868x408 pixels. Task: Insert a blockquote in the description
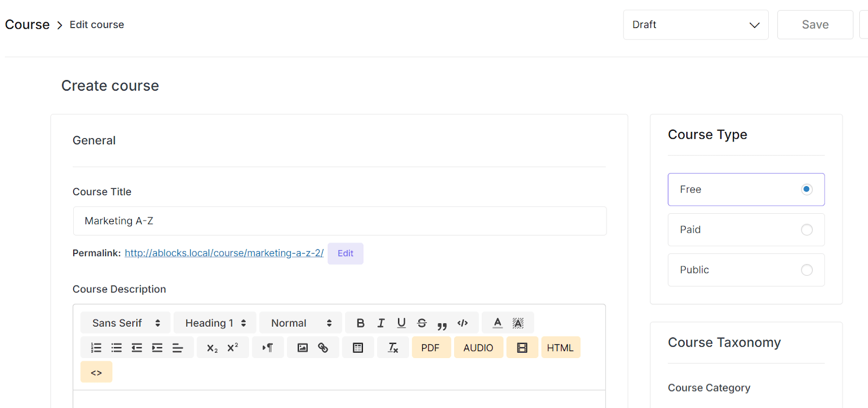coord(442,324)
